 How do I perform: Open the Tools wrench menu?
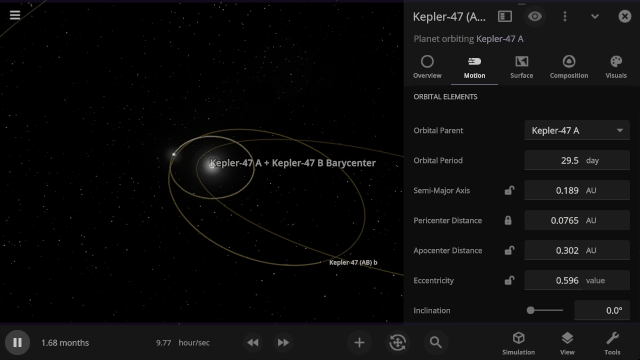(x=612, y=343)
